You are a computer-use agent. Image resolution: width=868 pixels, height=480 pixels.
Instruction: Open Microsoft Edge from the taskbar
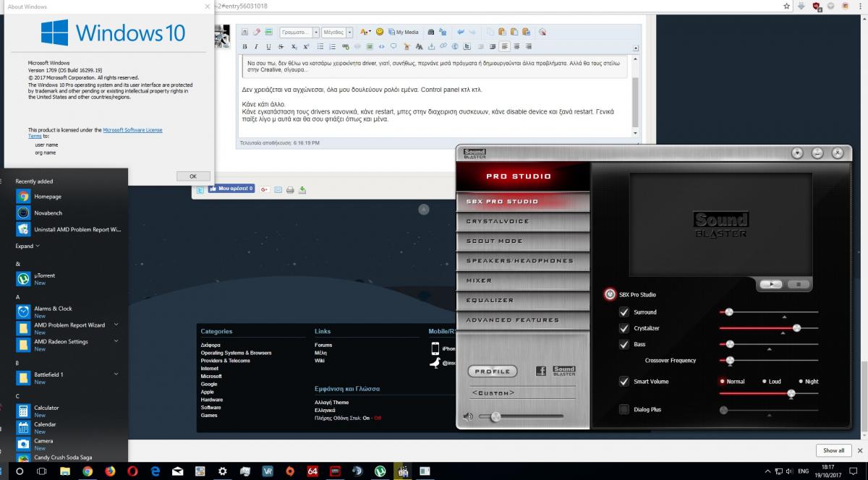point(155,471)
